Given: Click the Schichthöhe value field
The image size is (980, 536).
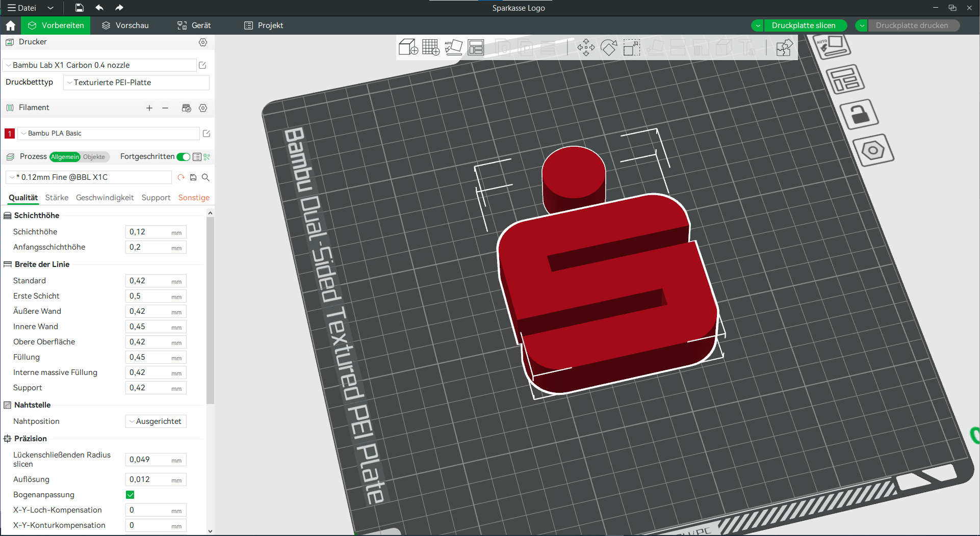Looking at the screenshot, I should [156, 232].
